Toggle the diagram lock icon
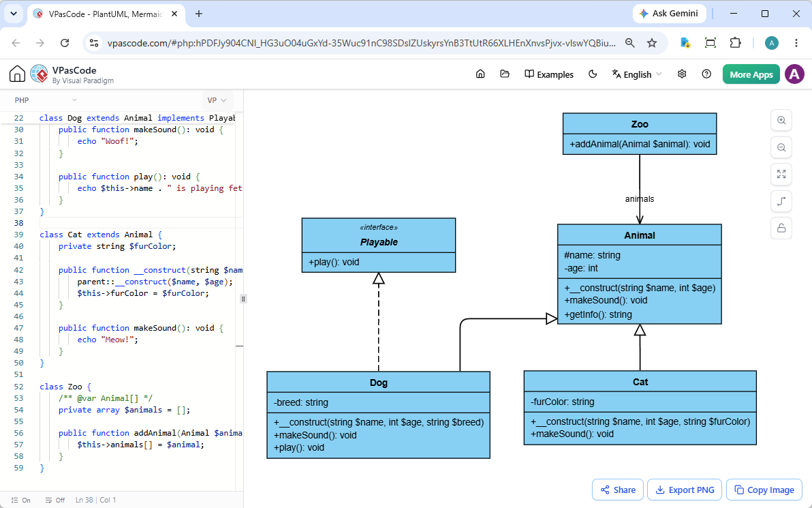 (x=781, y=228)
